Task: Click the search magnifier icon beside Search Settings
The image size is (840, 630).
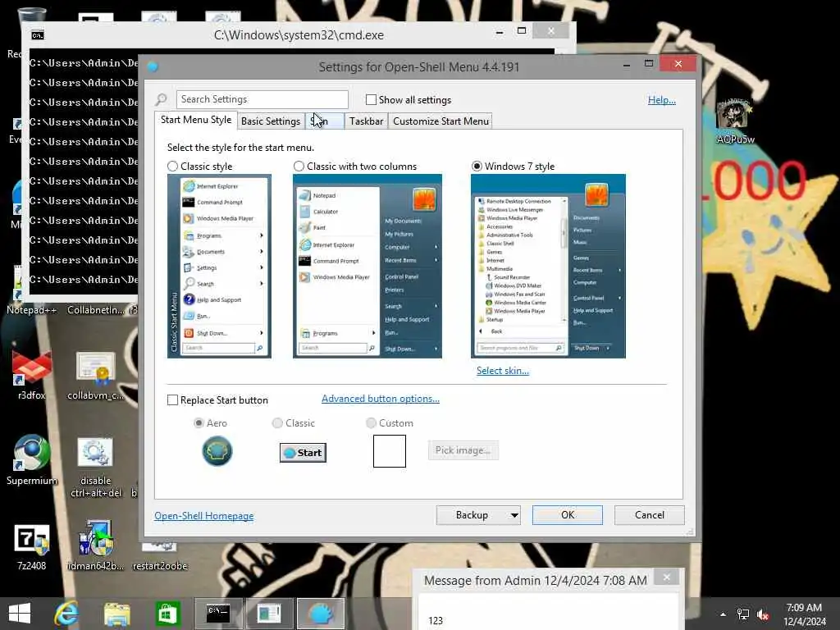Action: (162, 99)
